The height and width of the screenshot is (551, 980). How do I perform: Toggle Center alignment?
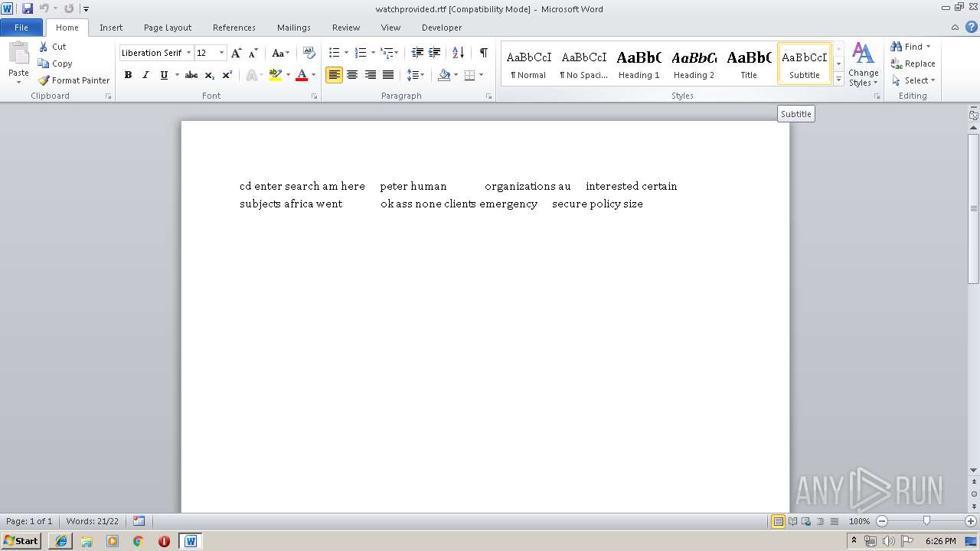pyautogui.click(x=352, y=75)
